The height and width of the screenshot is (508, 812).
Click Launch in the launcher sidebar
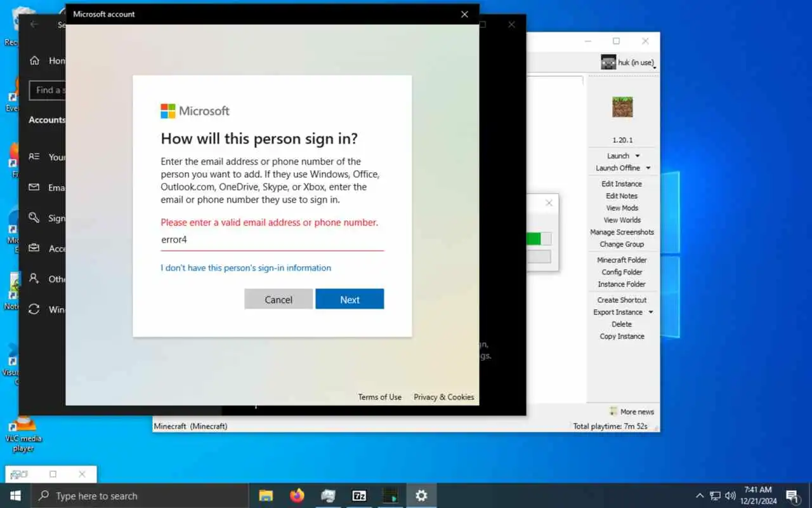[618, 156]
